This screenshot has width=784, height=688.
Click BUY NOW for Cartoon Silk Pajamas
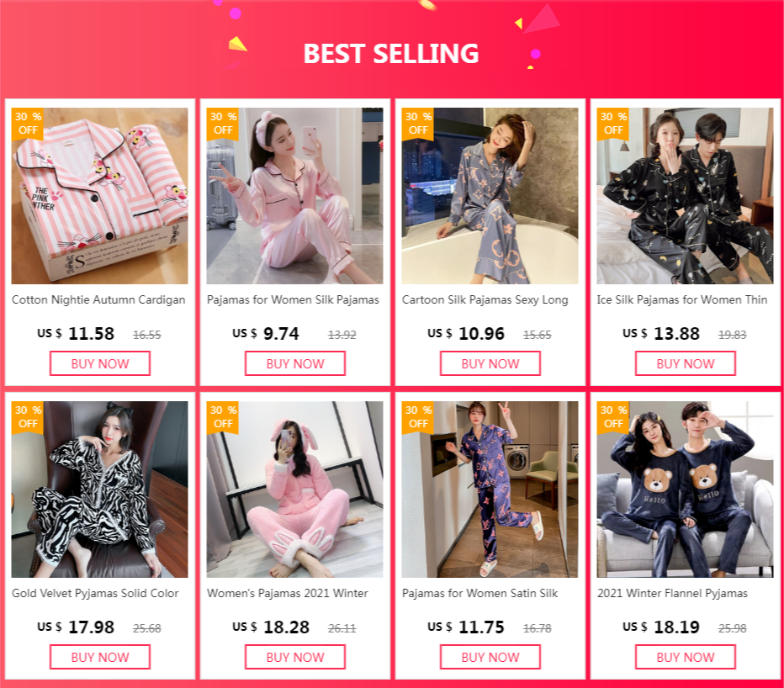click(490, 363)
